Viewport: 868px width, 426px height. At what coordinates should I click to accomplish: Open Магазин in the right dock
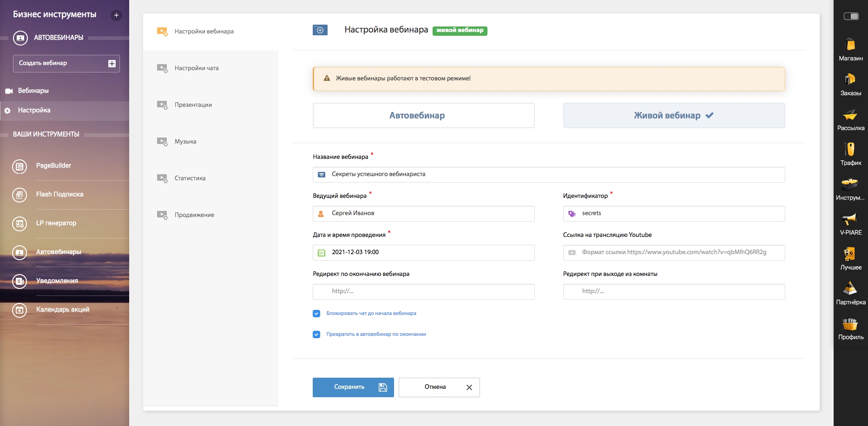click(850, 49)
